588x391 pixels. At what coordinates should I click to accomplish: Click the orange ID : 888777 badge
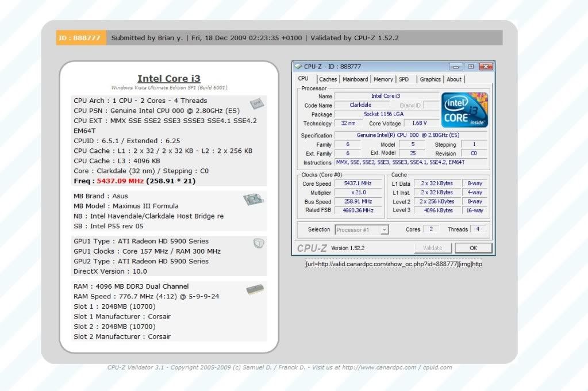pyautogui.click(x=81, y=38)
